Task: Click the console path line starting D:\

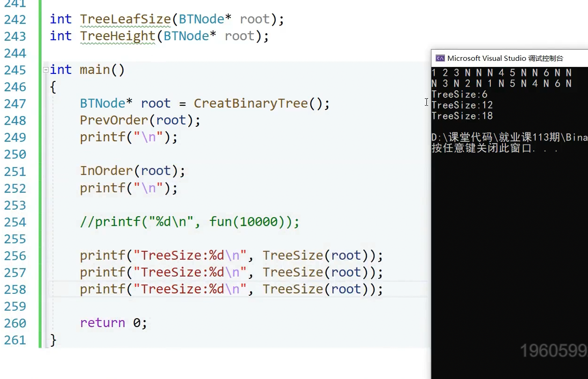Action: click(509, 138)
